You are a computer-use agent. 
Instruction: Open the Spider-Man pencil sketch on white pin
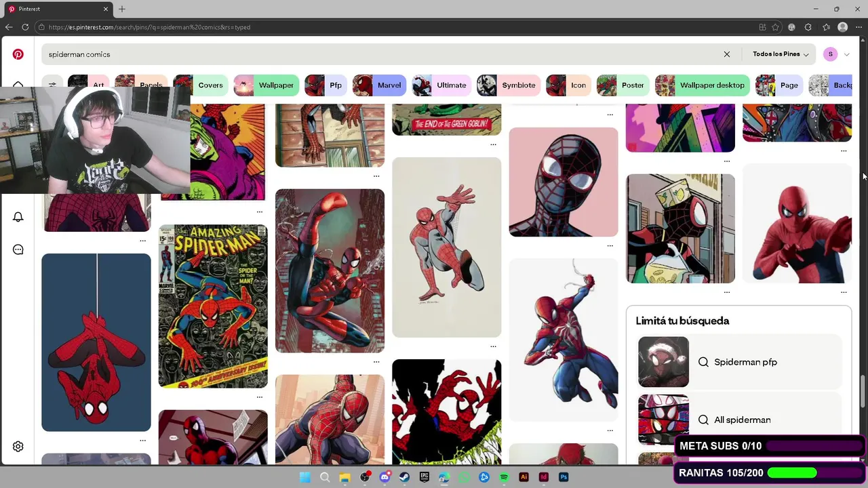click(x=447, y=247)
